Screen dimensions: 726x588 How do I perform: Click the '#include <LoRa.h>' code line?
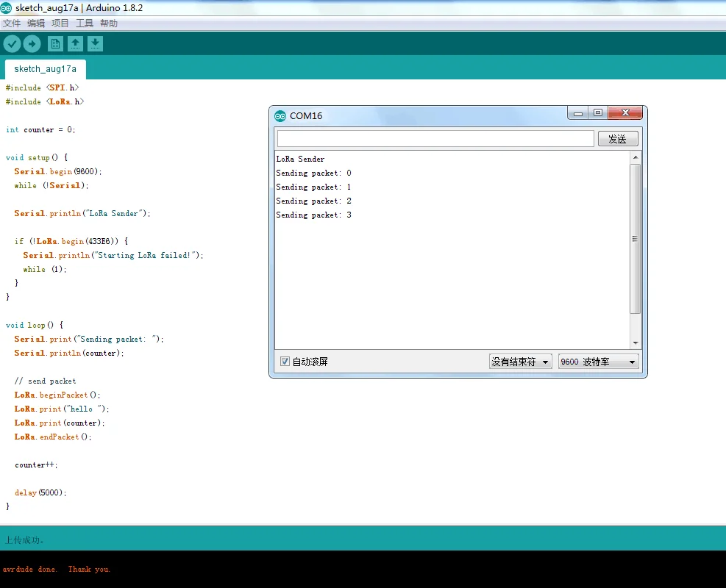click(44, 101)
